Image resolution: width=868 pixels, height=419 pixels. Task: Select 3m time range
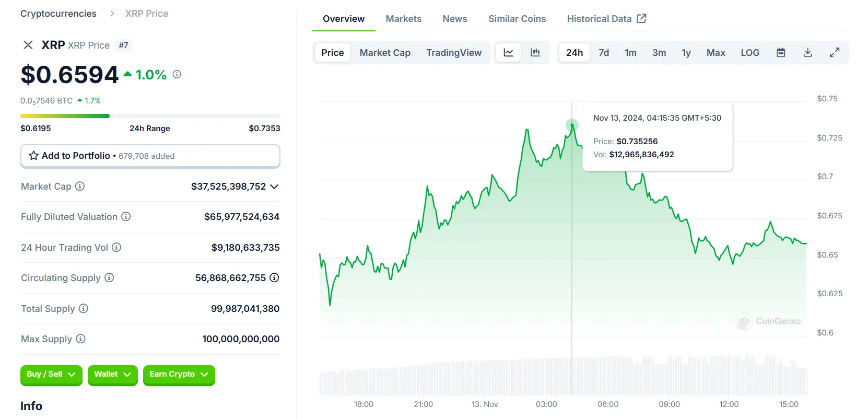(659, 52)
